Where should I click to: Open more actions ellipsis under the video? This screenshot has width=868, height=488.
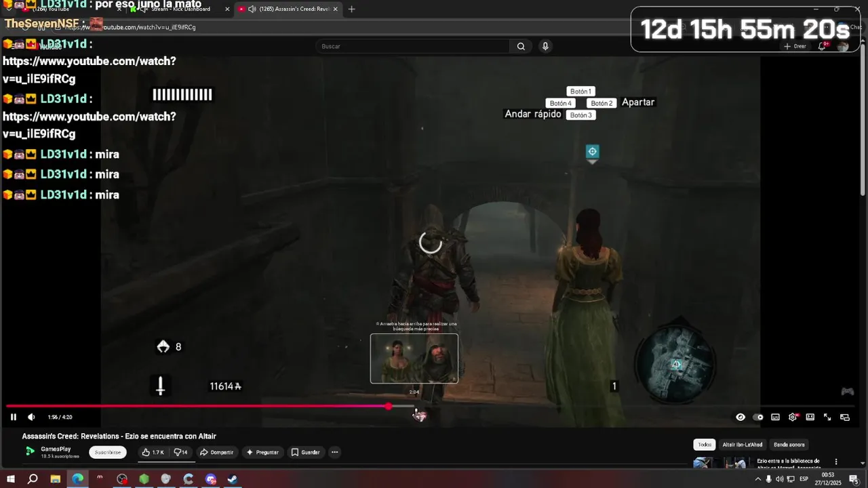(334, 452)
